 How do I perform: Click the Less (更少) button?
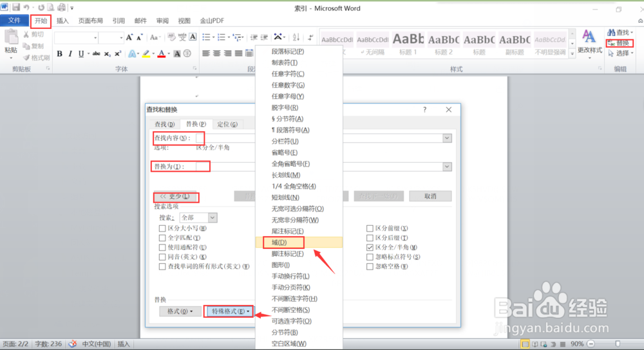pyautogui.click(x=175, y=196)
